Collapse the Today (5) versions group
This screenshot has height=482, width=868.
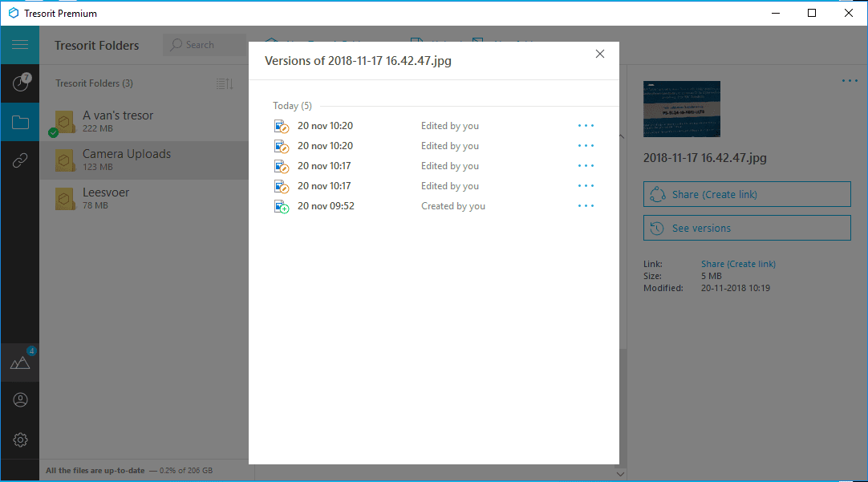pos(292,105)
